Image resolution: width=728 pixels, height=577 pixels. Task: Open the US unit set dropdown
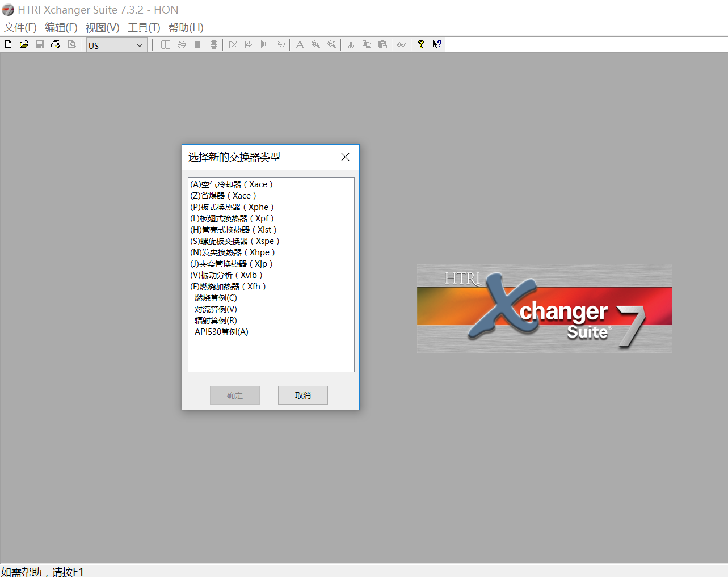pos(116,45)
